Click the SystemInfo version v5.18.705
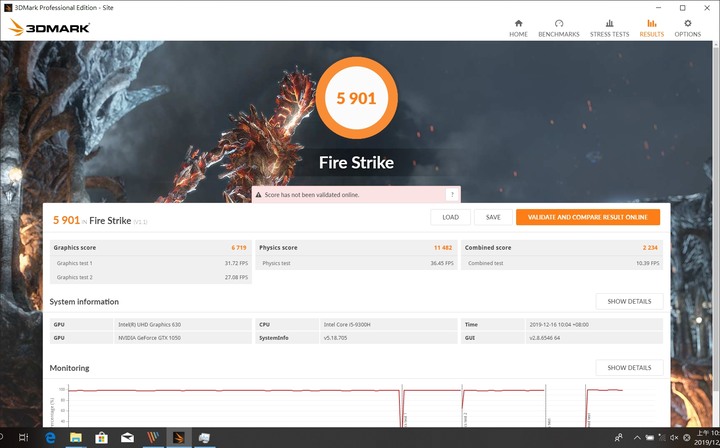This screenshot has width=720, height=448. [335, 338]
